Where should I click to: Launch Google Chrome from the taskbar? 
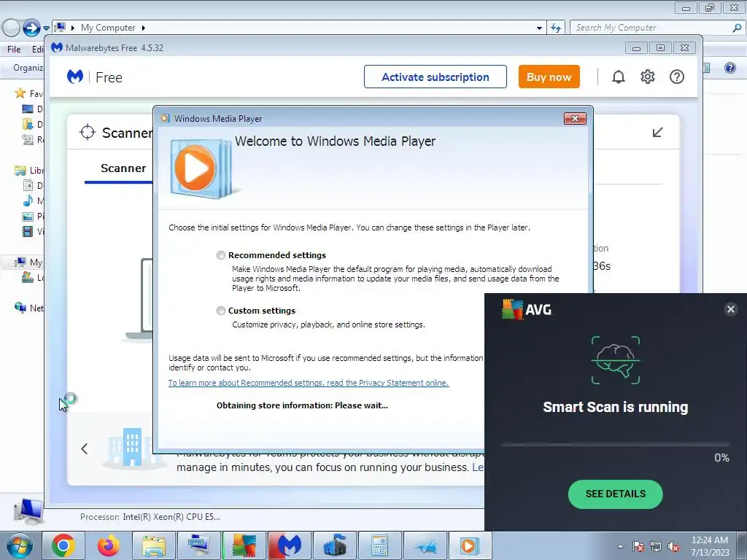pos(63,545)
